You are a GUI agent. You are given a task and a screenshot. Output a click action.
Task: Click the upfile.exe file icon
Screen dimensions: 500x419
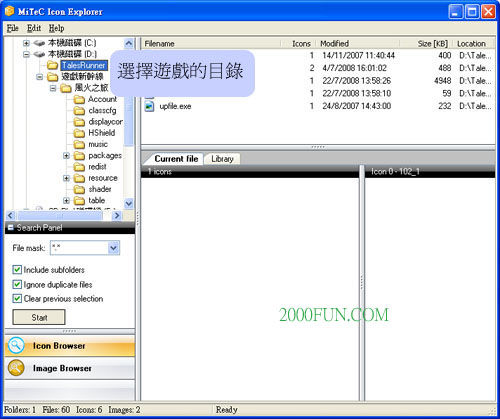[149, 106]
